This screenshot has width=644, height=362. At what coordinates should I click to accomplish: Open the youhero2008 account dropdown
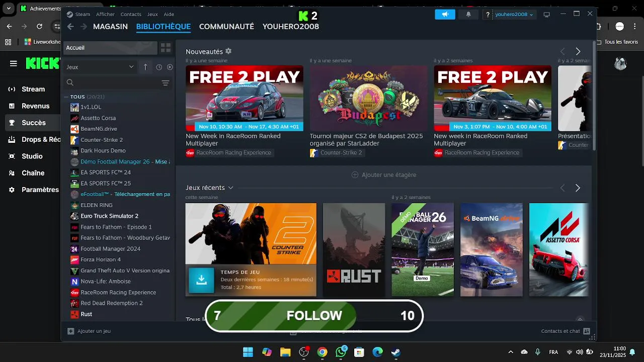514,15
